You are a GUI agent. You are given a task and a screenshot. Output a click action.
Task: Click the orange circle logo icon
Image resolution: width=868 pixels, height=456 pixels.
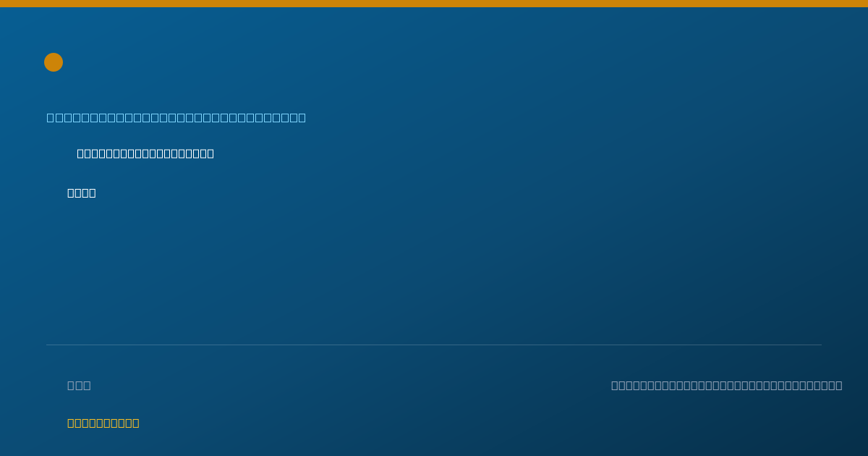pos(54,62)
